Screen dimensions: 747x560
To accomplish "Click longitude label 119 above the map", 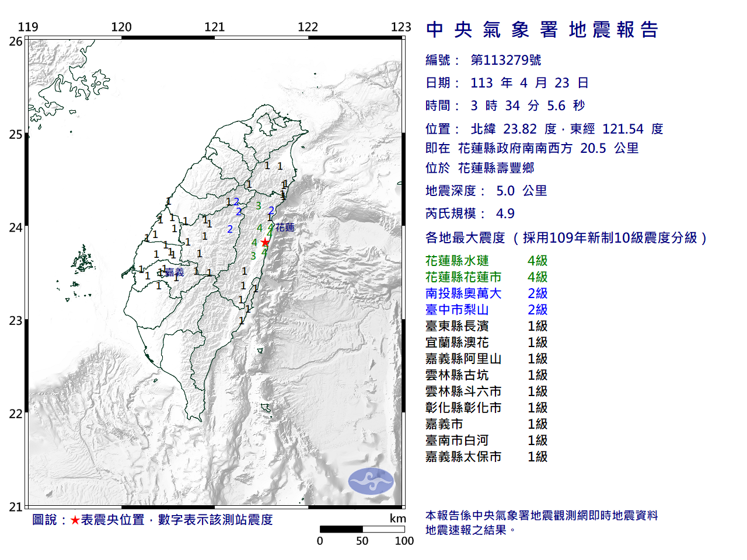I will point(28,27).
